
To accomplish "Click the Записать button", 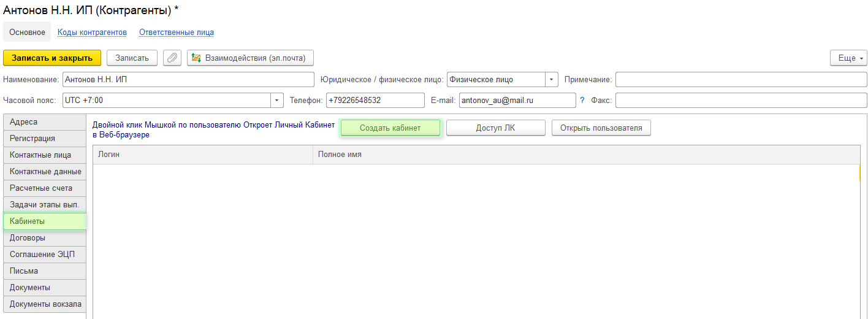I will coord(132,58).
